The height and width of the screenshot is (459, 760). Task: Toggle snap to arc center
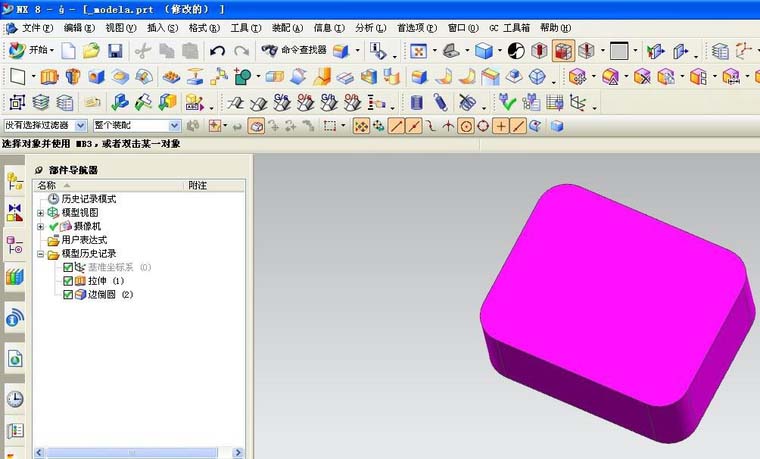[x=466, y=127]
